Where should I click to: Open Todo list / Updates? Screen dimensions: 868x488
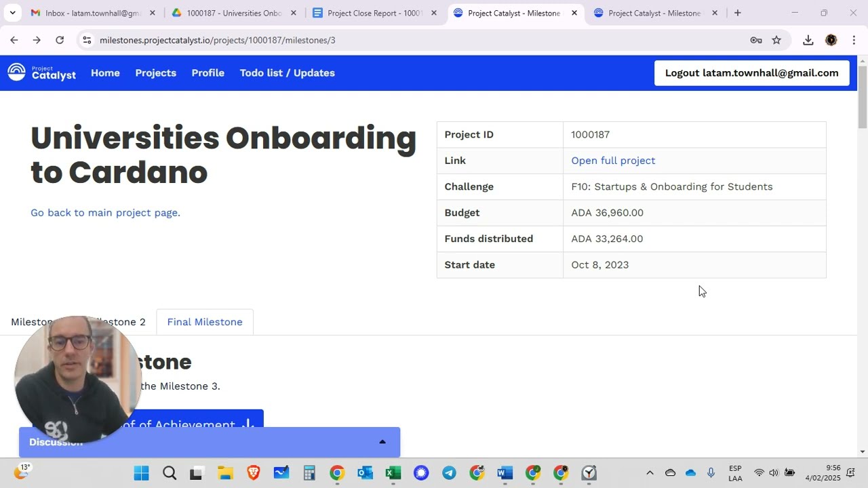click(x=287, y=73)
